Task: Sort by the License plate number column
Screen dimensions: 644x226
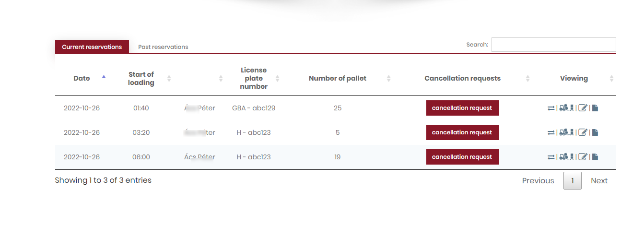Action: 254,78
